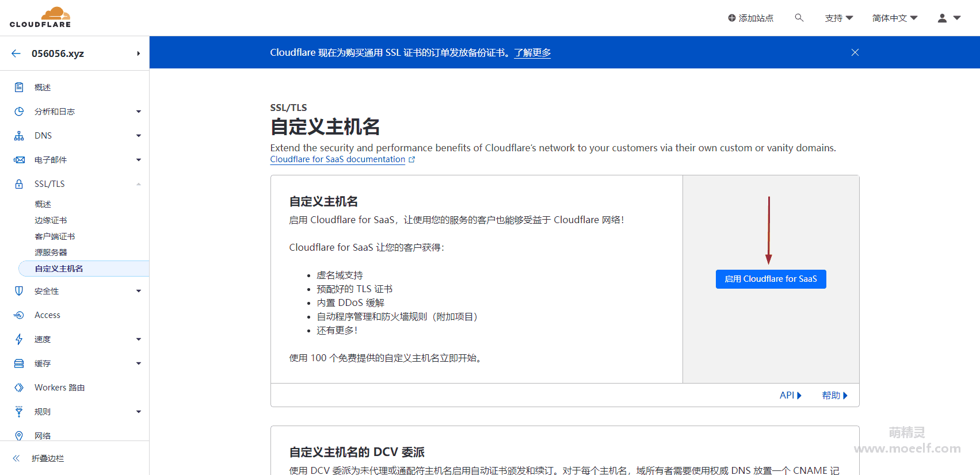
Task: Click the external link icon after documentation
Action: pyautogui.click(x=412, y=160)
